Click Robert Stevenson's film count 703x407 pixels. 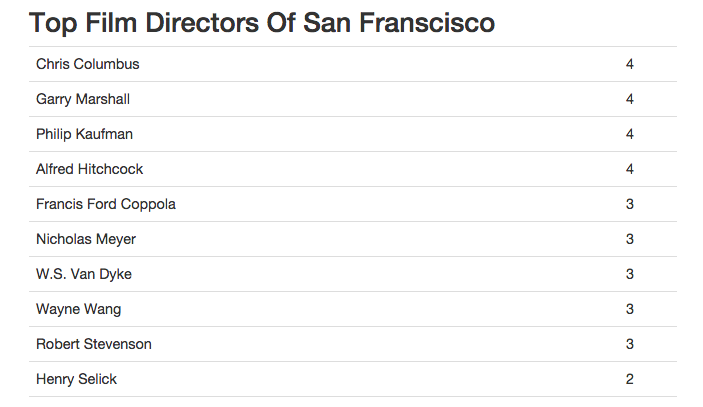pos(629,344)
